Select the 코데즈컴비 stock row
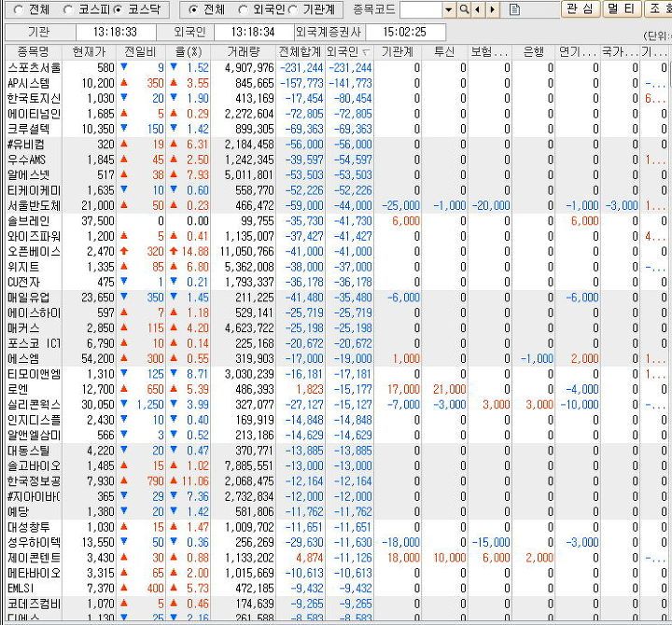Image resolution: width=672 pixels, height=625 pixels. coord(336,604)
